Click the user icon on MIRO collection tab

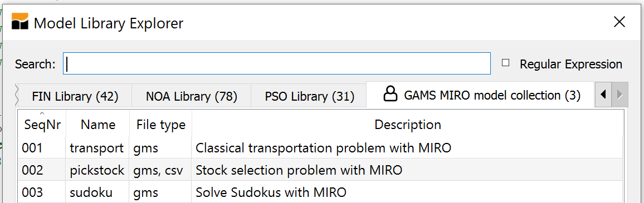pos(391,95)
